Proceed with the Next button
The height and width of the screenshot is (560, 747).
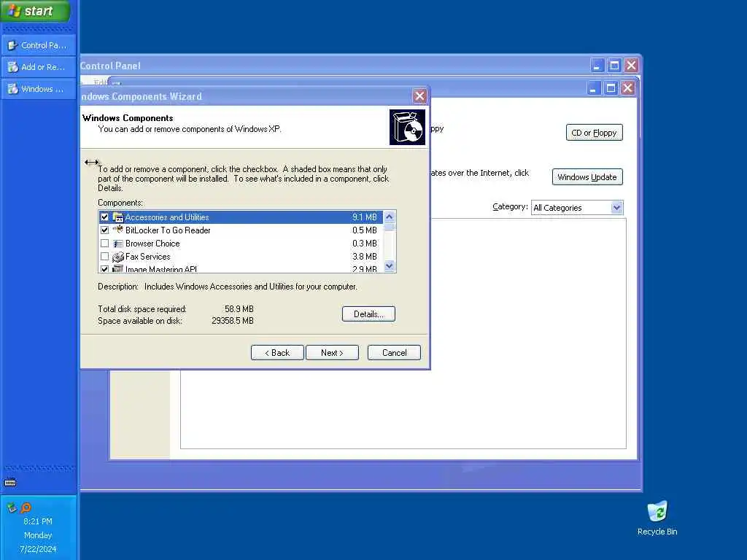(332, 353)
